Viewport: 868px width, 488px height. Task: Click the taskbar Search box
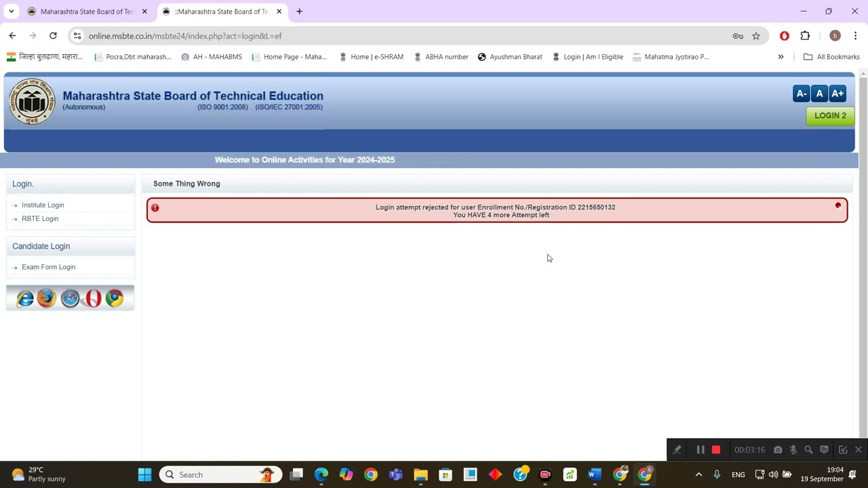221,474
